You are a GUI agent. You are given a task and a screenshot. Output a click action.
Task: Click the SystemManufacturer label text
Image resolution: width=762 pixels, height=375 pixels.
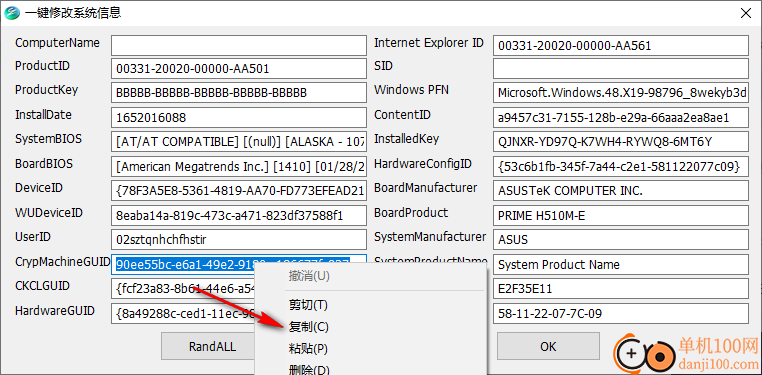point(430,237)
